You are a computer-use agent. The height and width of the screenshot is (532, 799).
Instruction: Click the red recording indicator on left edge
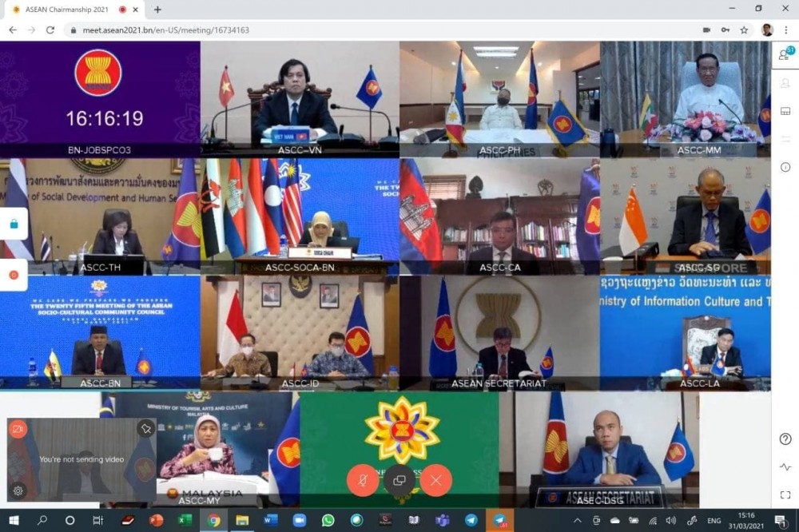point(14,275)
